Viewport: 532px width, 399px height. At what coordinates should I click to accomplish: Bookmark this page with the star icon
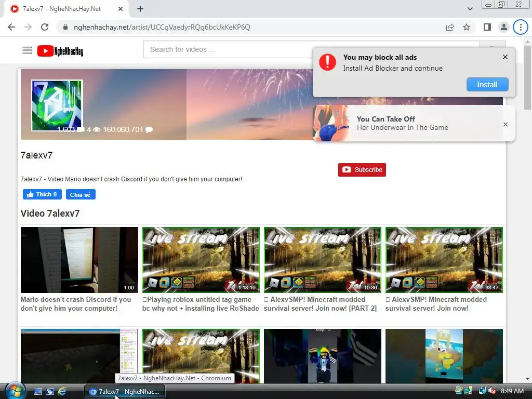(x=467, y=27)
